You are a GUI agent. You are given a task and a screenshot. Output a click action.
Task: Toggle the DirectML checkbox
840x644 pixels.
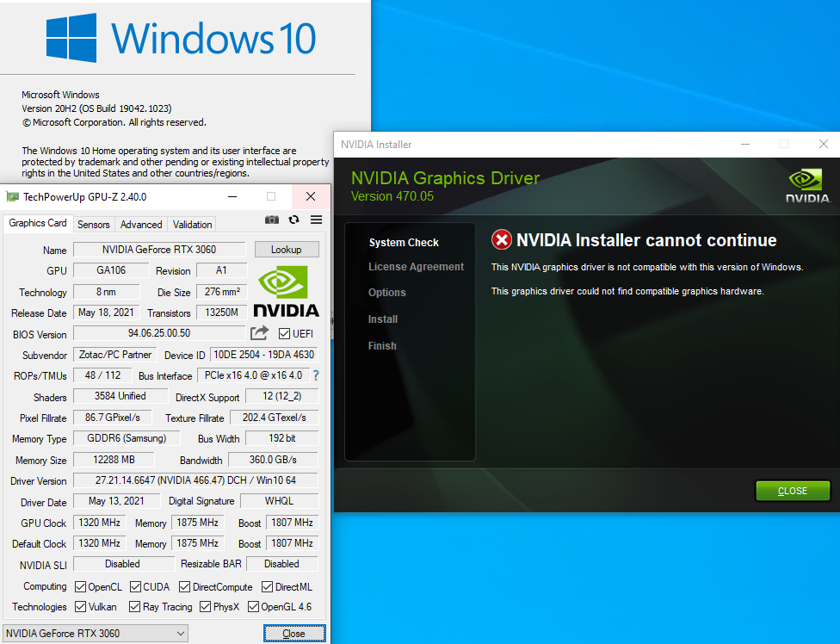(268, 586)
